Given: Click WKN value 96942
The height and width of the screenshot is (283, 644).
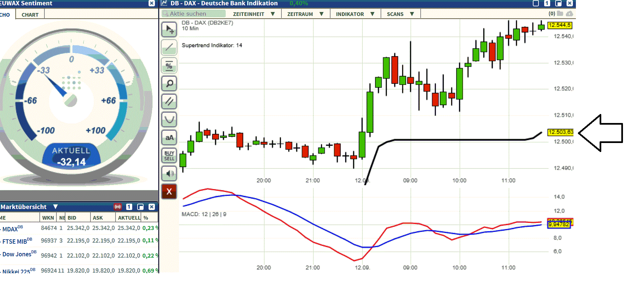Looking at the screenshot, I should tap(49, 256).
